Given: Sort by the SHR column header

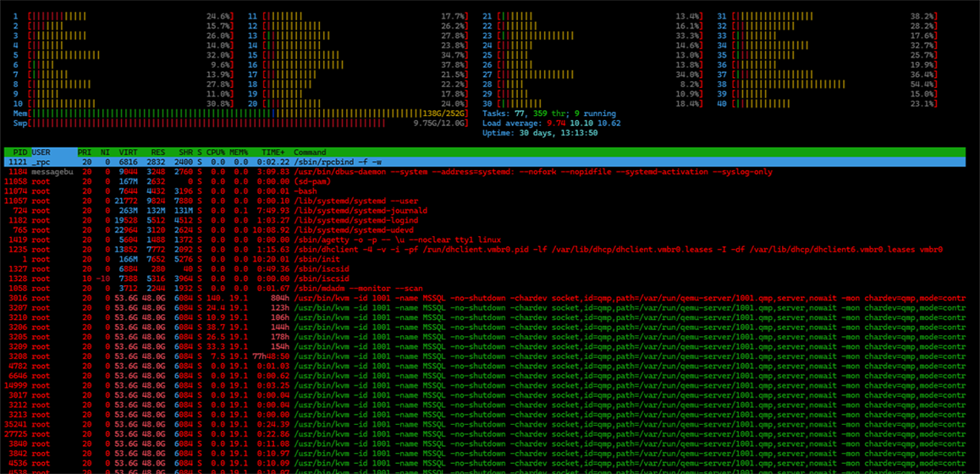Looking at the screenshot, I should (x=185, y=152).
